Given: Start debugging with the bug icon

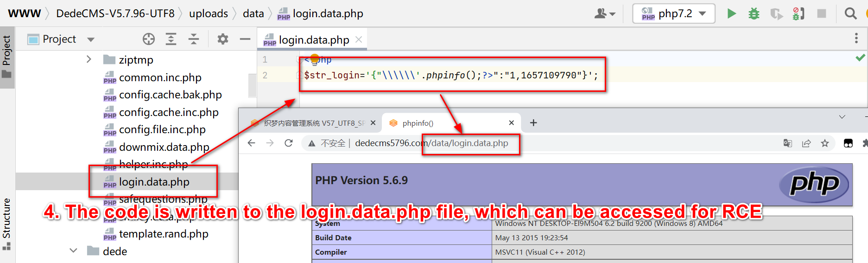Looking at the screenshot, I should tap(754, 13).
